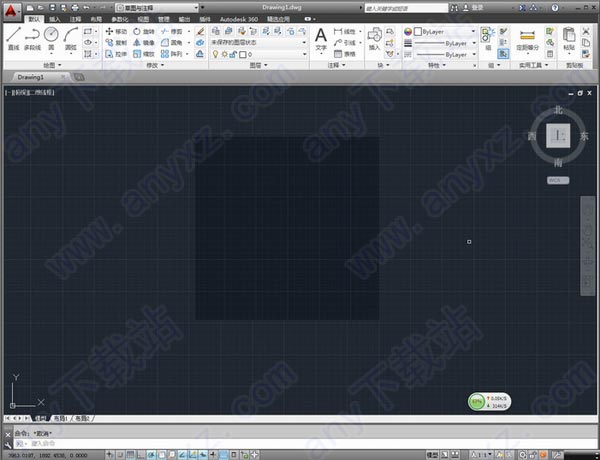Toggle layer lock padlock icon
The image size is (600, 460).
pyautogui.click(x=233, y=54)
